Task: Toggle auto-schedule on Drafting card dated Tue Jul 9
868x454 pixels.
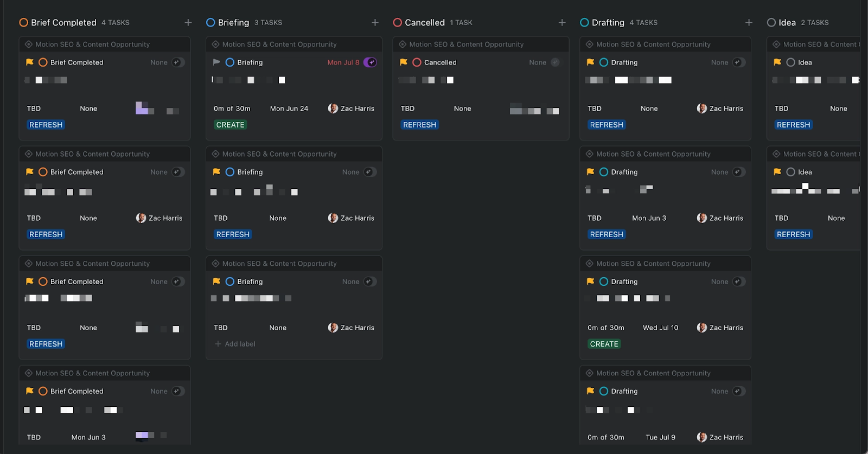Action: coord(739,391)
